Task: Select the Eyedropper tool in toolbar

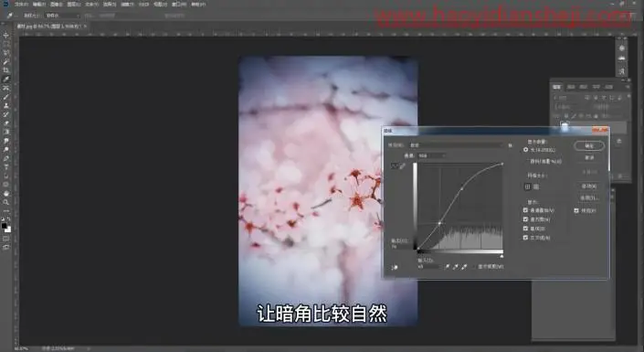Action: click(x=5, y=79)
